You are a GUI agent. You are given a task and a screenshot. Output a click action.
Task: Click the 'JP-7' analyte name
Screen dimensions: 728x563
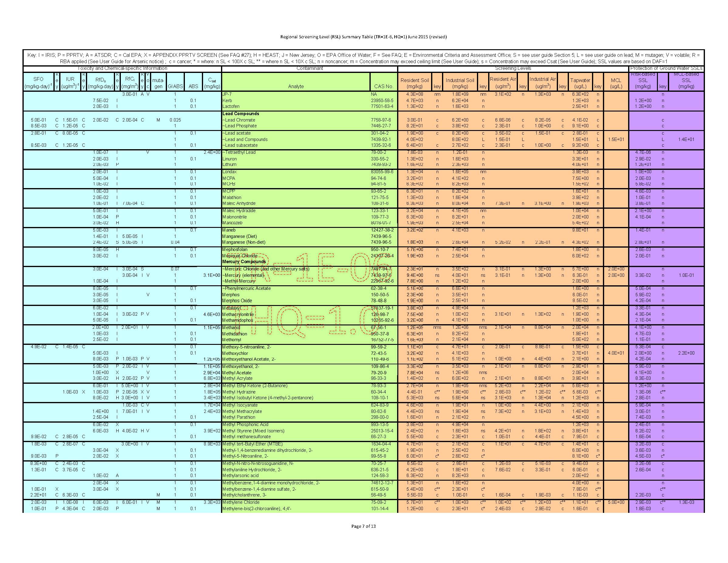point(227,94)
